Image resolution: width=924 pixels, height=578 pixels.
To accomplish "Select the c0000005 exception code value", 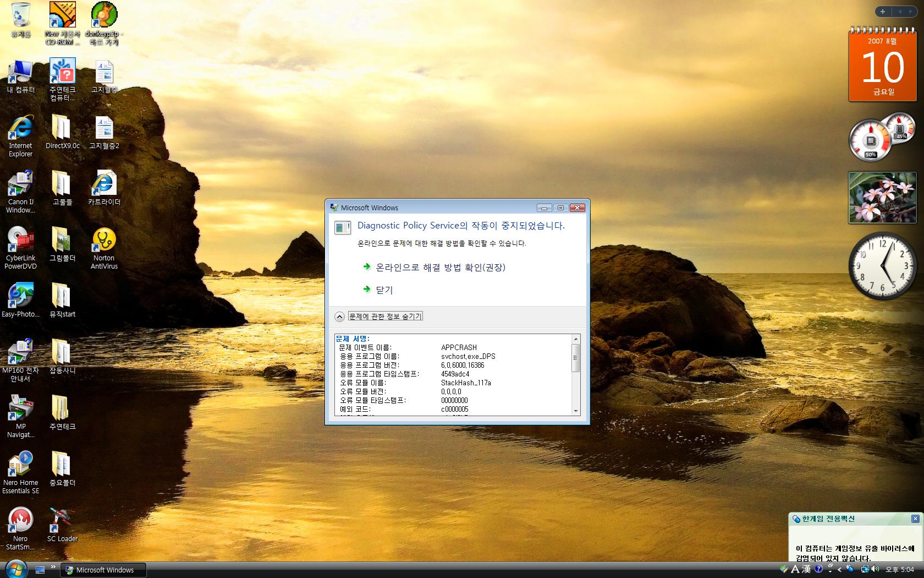I will 454,409.
